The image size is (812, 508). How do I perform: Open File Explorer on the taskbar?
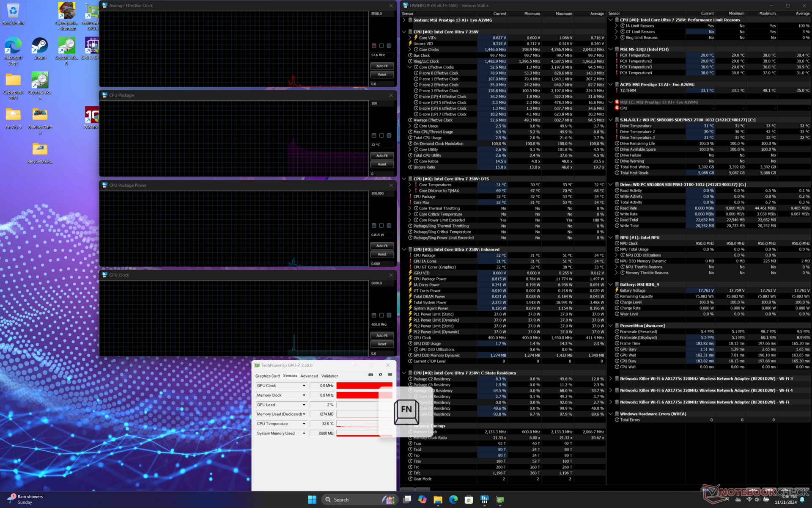click(x=438, y=500)
